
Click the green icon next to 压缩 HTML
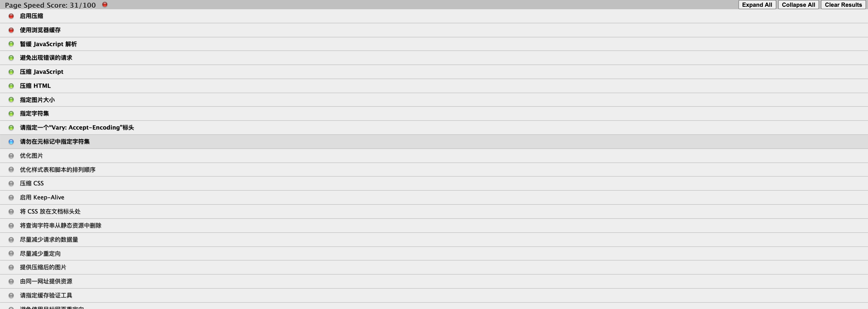10,86
